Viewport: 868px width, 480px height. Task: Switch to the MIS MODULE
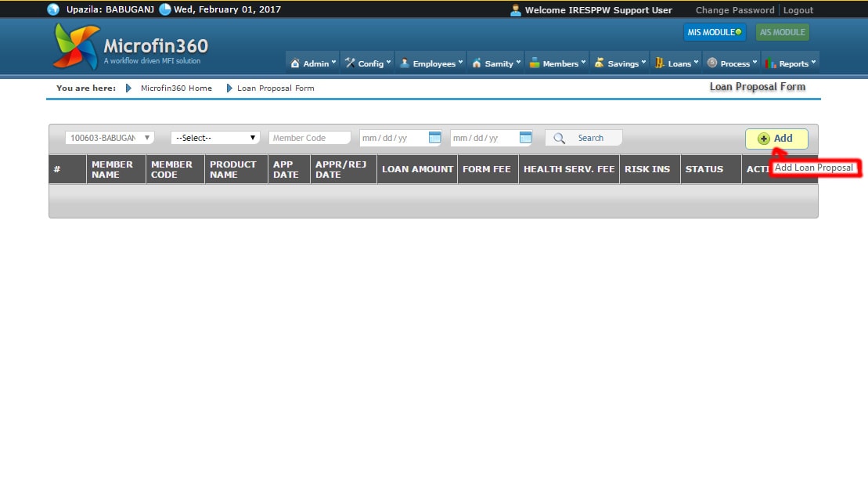point(714,32)
